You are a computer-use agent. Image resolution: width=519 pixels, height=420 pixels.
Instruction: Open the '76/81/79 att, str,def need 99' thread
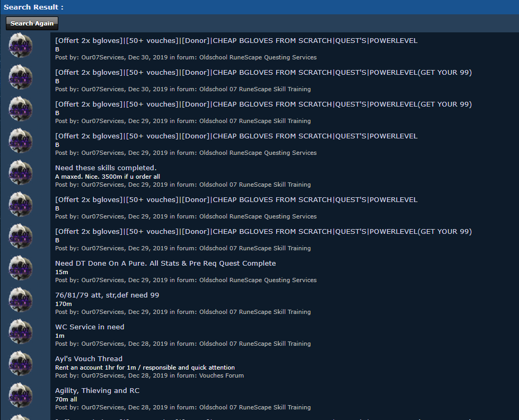pos(107,295)
